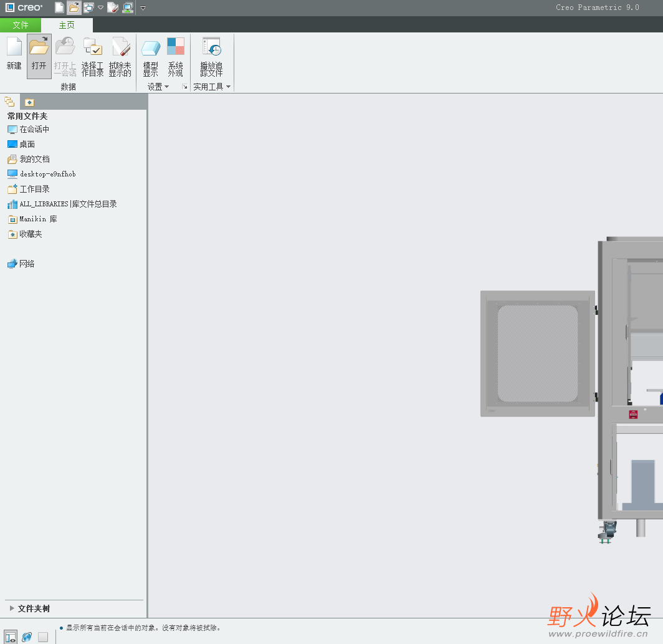Click the Windows switcher icon in quick access toolbar
The height and width of the screenshot is (644, 663).
88,7
